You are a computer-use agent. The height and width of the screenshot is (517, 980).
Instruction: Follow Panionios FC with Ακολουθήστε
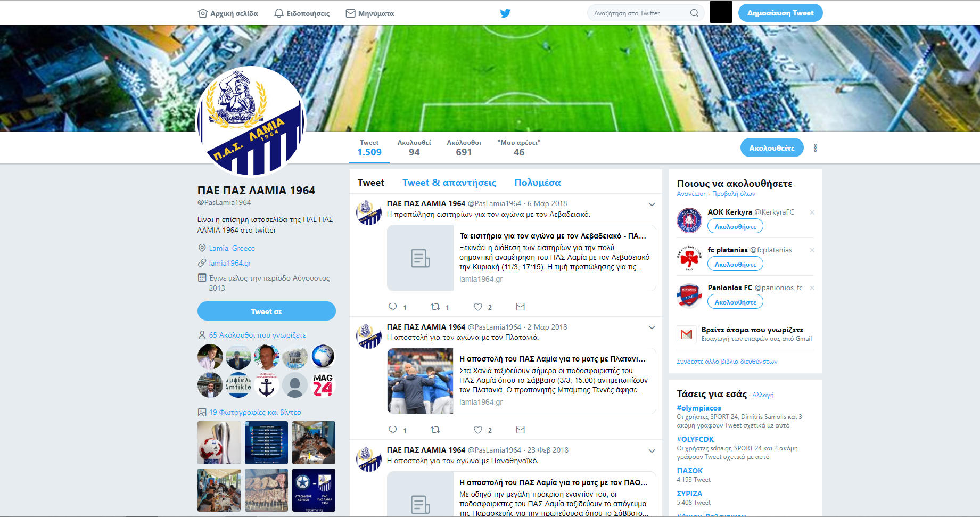(735, 302)
